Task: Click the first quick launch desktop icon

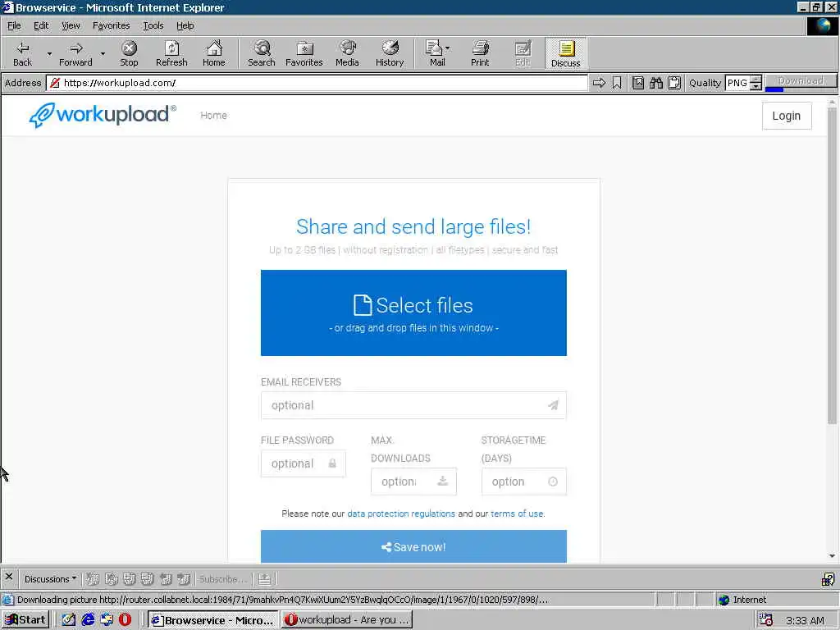Action: coord(69,620)
